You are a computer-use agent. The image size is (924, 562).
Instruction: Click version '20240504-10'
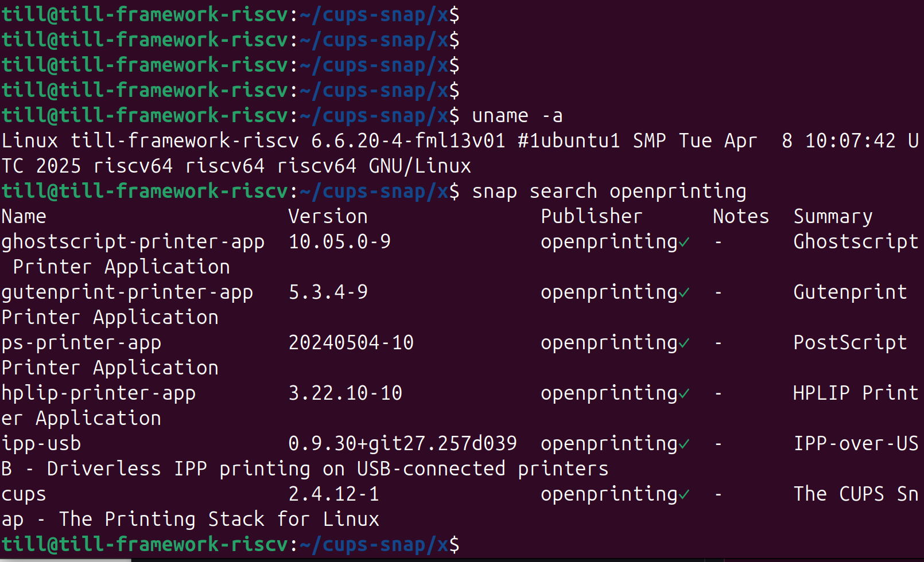point(351,343)
